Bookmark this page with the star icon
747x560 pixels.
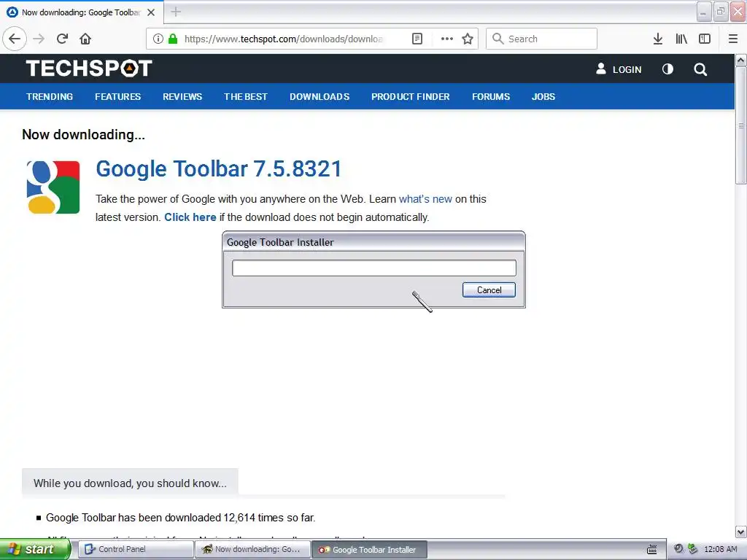[468, 39]
